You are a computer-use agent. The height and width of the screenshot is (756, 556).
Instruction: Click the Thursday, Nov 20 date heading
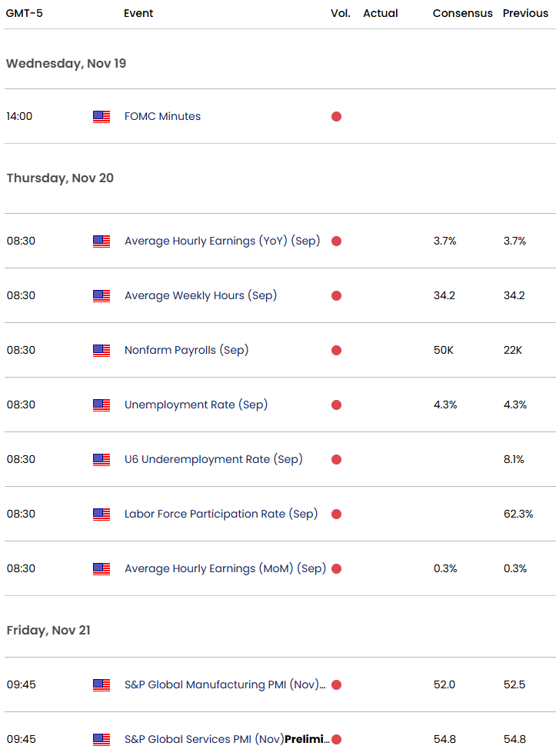coord(60,178)
